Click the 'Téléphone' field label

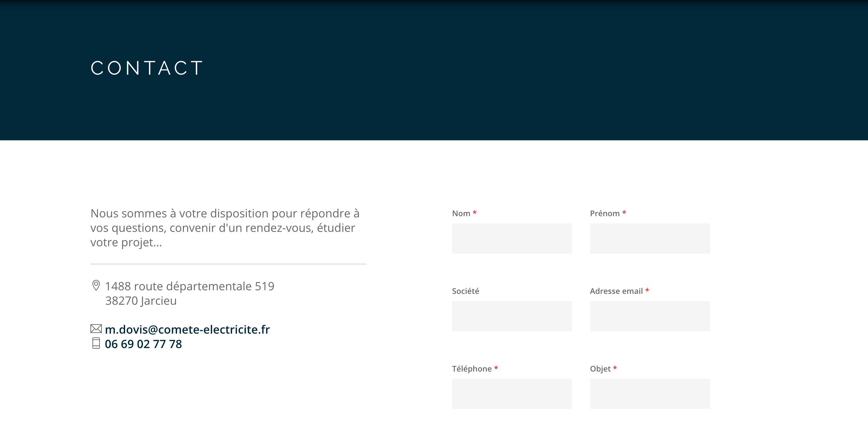click(472, 369)
